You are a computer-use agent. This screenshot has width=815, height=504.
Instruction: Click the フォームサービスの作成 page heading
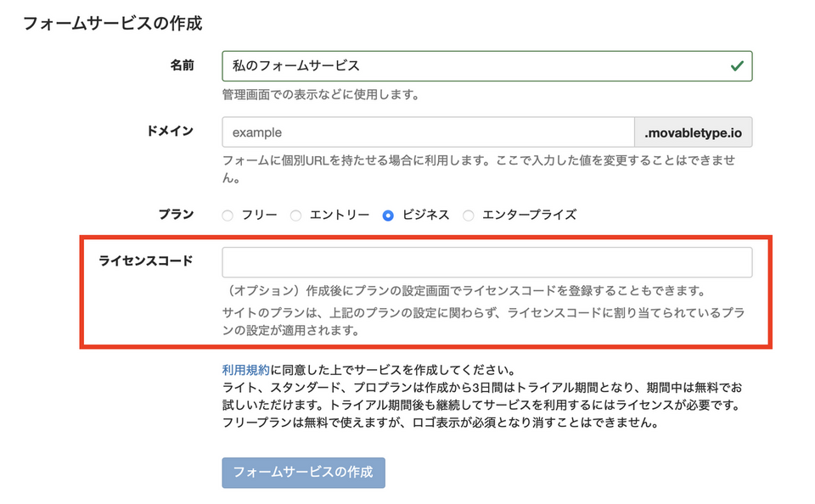coord(113,24)
